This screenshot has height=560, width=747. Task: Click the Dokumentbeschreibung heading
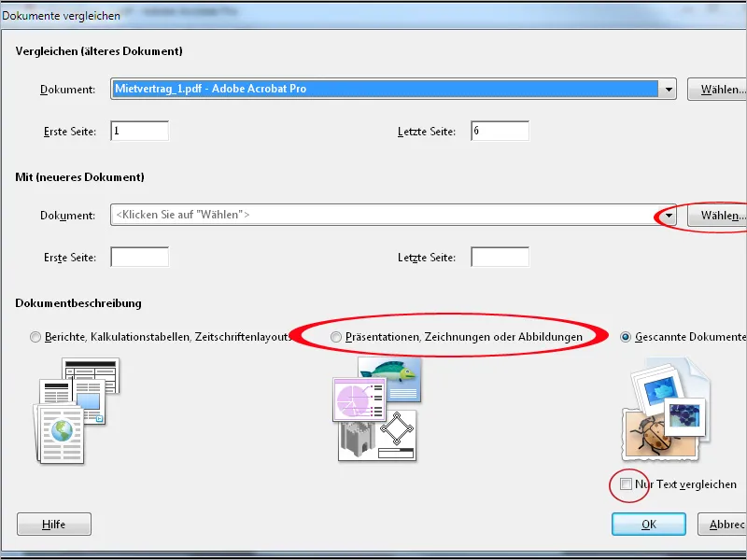[x=78, y=303]
